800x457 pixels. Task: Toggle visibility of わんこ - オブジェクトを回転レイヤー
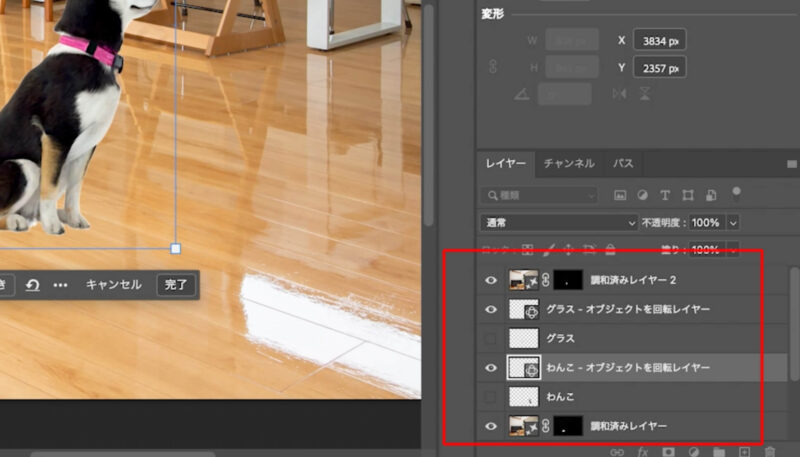coord(491,368)
